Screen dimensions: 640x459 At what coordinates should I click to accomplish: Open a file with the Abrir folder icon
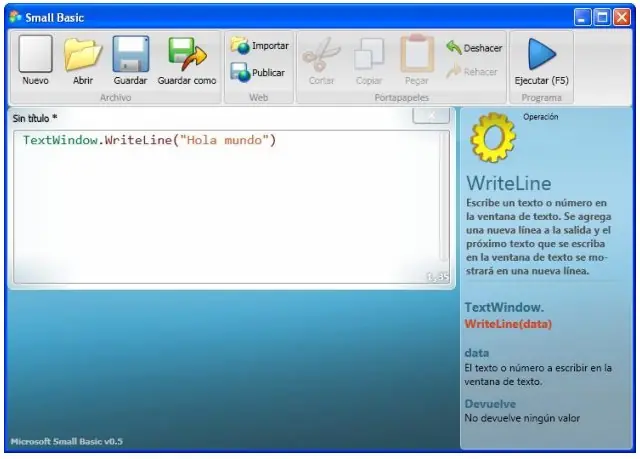click(x=83, y=60)
